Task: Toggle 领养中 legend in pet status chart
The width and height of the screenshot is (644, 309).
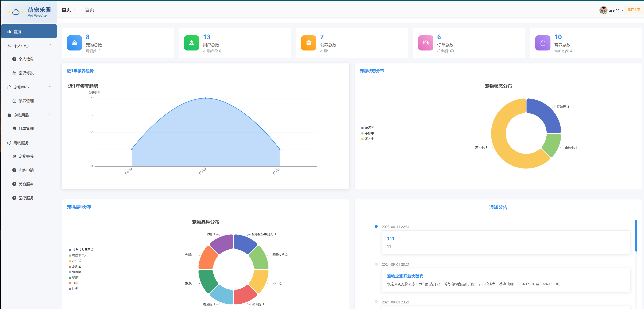Action: 367,139
